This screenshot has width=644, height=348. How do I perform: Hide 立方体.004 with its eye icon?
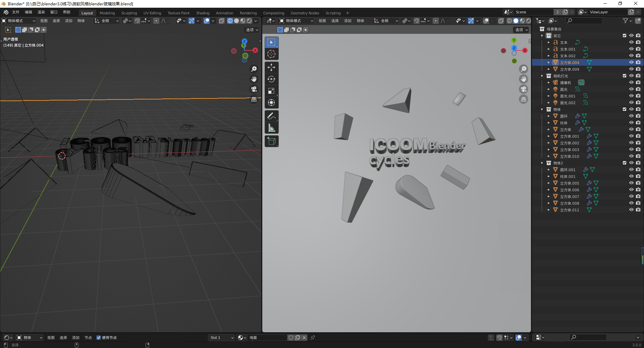pyautogui.click(x=631, y=62)
